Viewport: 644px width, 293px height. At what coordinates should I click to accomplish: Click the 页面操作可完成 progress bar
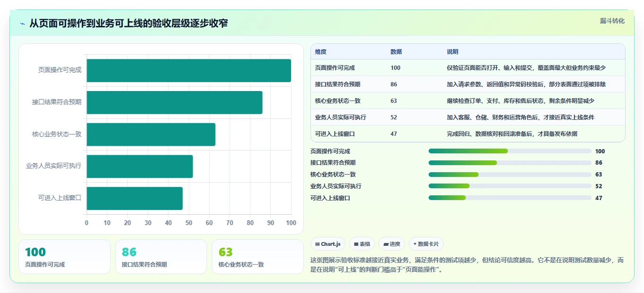pos(510,151)
